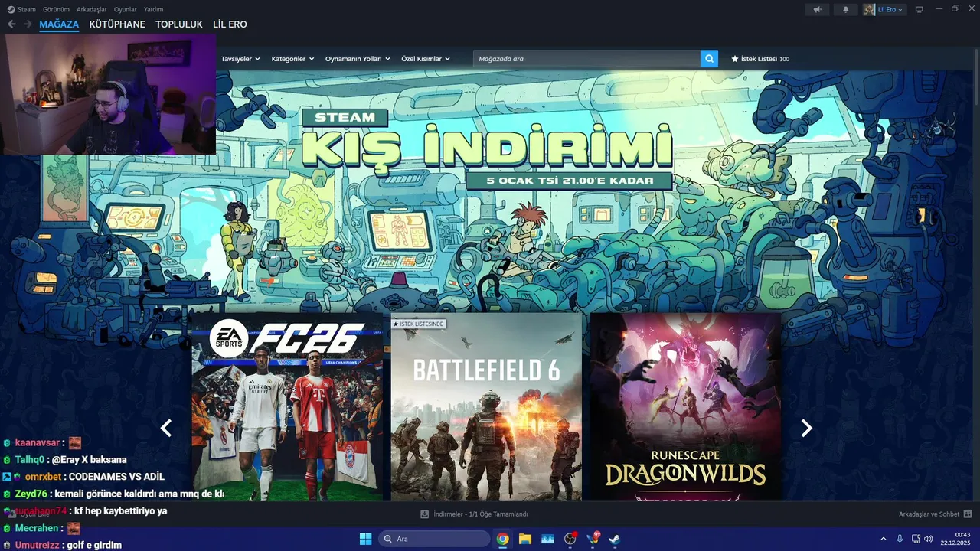Click İstek Listesinde tag on Battlefield 6

point(418,324)
